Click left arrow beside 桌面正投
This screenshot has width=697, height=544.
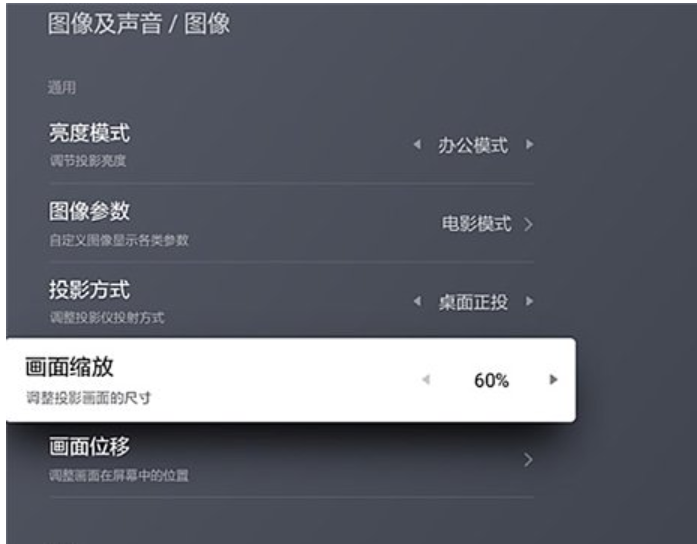[417, 301]
